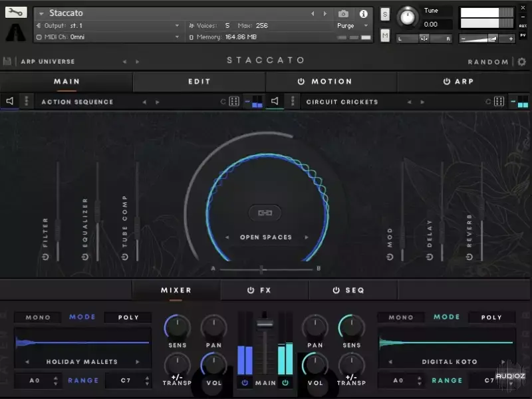The height and width of the screenshot is (399, 532).
Task: Toggle the TUBE COMP power button
Action: click(x=125, y=257)
